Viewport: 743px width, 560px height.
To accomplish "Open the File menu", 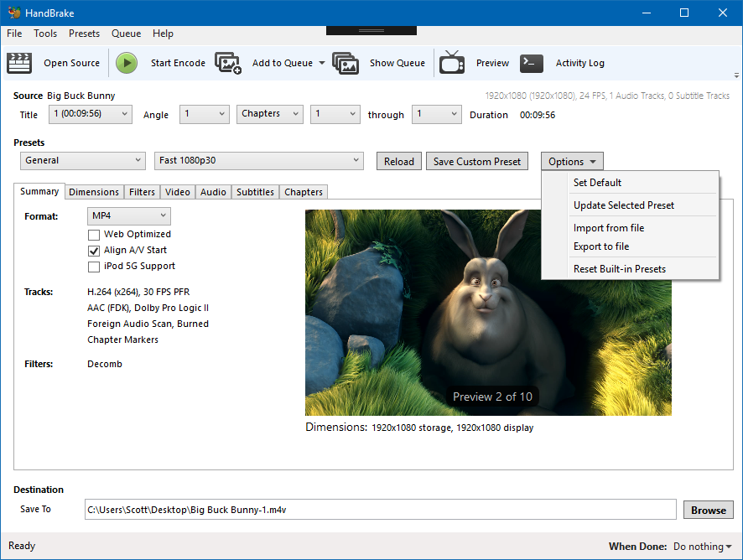I will click(x=14, y=34).
